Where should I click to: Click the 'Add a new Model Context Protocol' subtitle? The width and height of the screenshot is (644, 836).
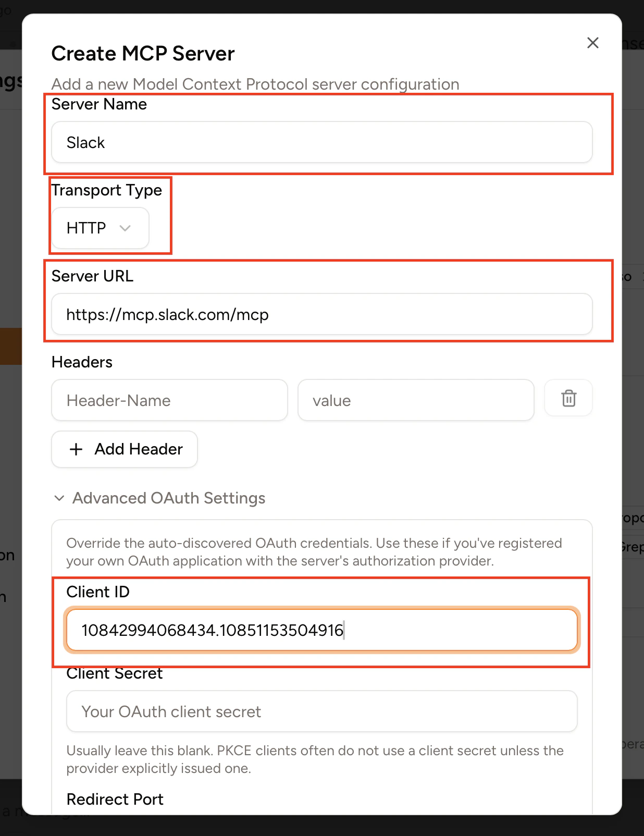(x=255, y=84)
